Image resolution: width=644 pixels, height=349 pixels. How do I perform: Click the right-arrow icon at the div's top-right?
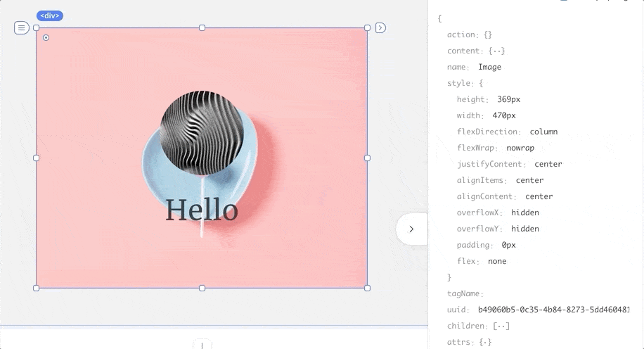381,28
